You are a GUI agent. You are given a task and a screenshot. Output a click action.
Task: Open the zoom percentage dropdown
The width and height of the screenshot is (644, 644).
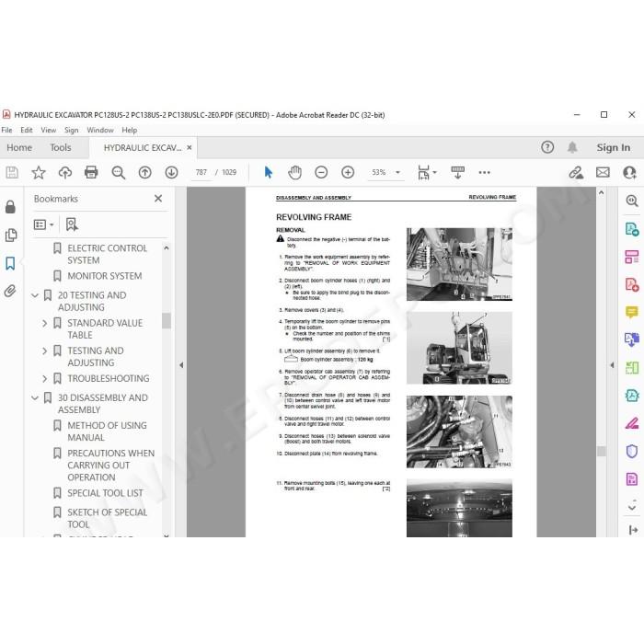pos(397,173)
